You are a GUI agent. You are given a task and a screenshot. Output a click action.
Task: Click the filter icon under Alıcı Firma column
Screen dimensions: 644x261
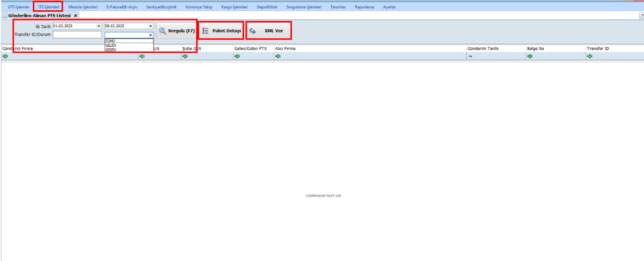pyautogui.click(x=278, y=56)
